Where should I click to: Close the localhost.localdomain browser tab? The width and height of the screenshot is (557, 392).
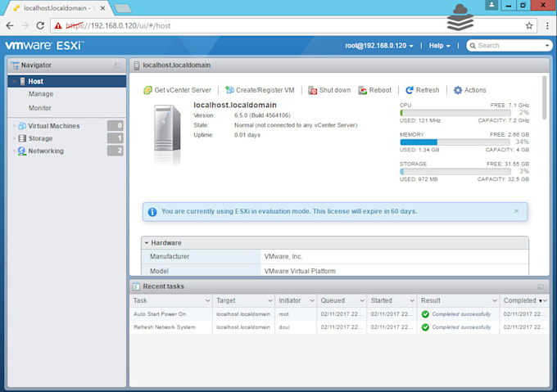click(102, 8)
